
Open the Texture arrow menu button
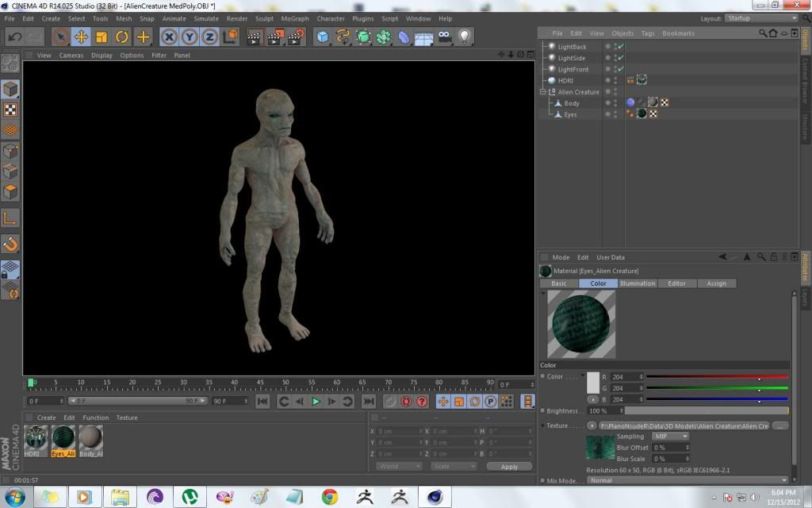(592, 426)
